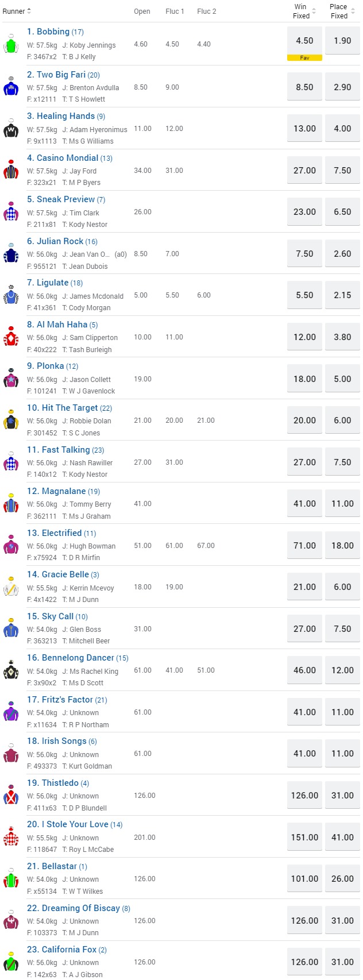Click Gracie Belle's white-yellow silks icon
Viewport: 363px width, 980px height.
(11, 588)
